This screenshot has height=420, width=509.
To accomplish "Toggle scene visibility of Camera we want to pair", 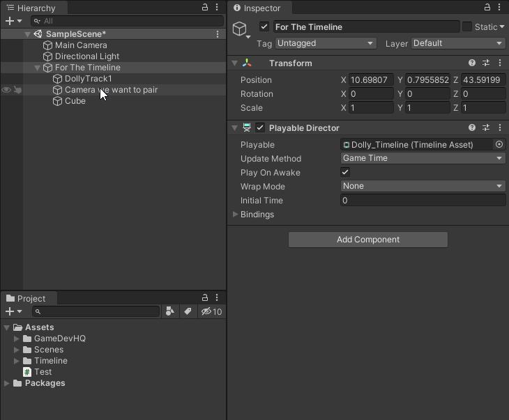I will pyautogui.click(x=6, y=90).
